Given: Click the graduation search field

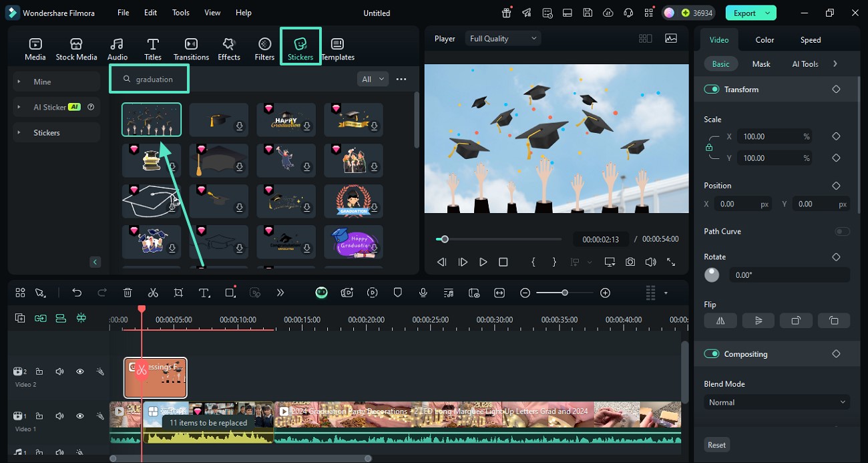Looking at the screenshot, I should tap(150, 80).
